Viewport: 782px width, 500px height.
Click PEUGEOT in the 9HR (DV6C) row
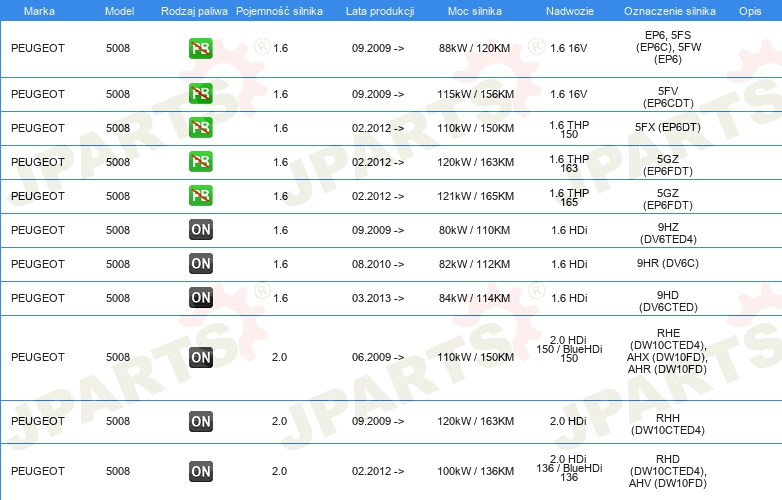[x=38, y=264]
